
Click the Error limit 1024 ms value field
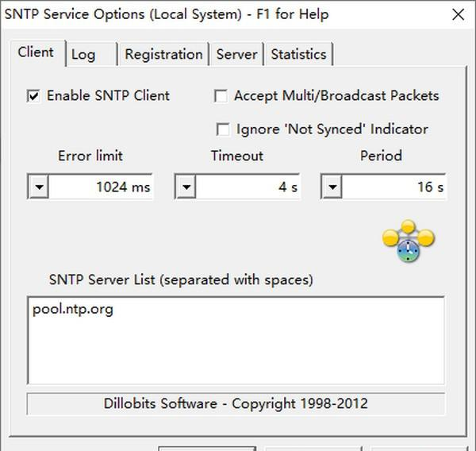coord(101,187)
